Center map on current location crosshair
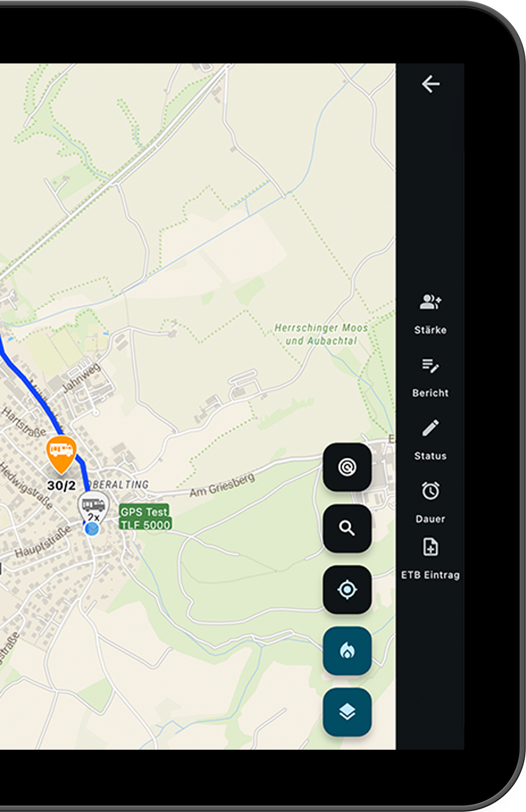Screen dimensions: 526x812 coord(347,590)
